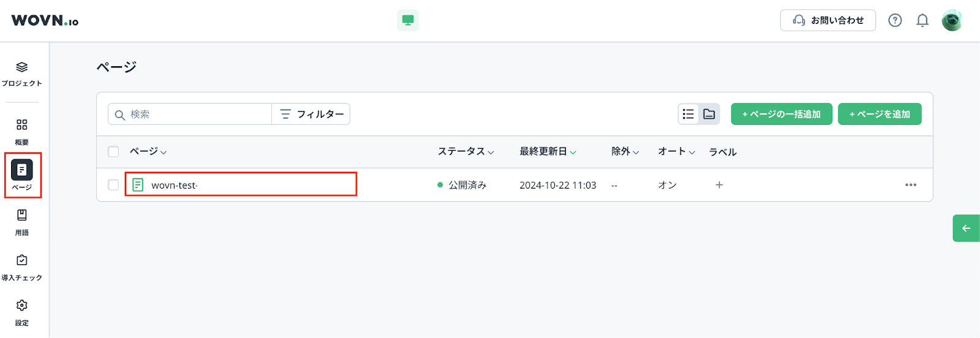Image resolution: width=980 pixels, height=338 pixels.
Task: Open the 用語 glossary icon
Action: coord(21,216)
